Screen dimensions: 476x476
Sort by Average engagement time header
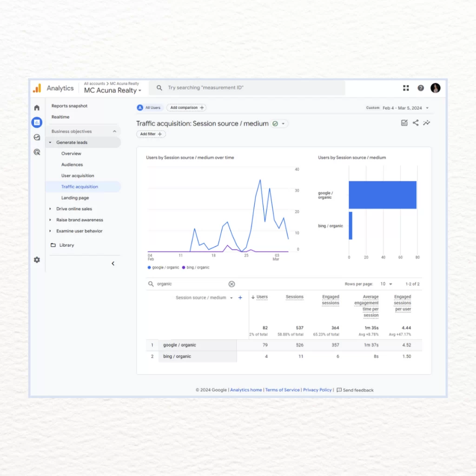pyautogui.click(x=366, y=306)
